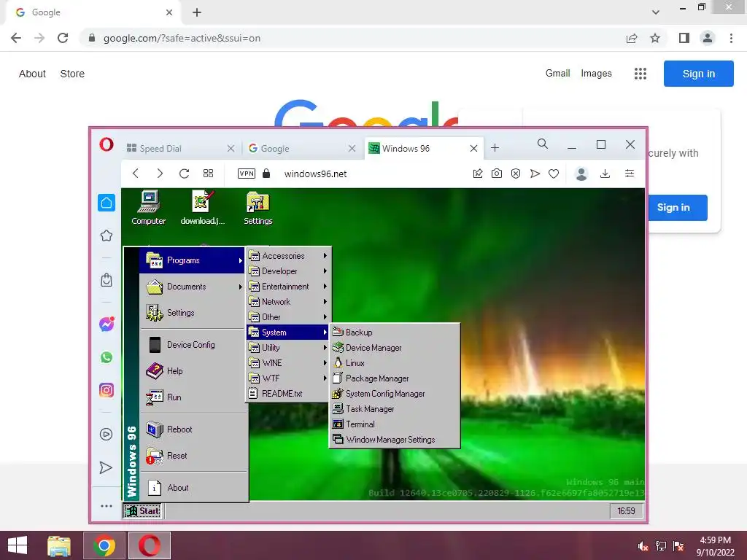Launch Linux from System menu
The image size is (747, 560).
click(395, 363)
